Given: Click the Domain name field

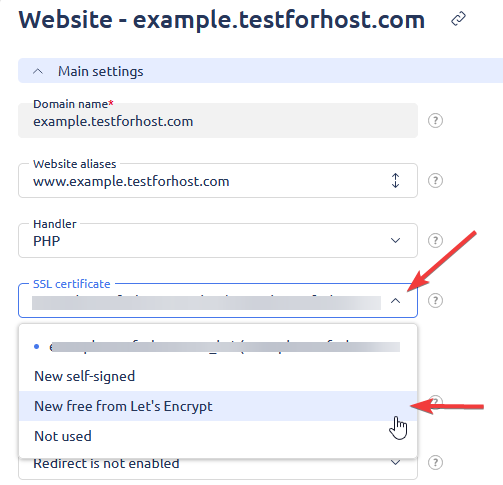Looking at the screenshot, I should [218, 120].
